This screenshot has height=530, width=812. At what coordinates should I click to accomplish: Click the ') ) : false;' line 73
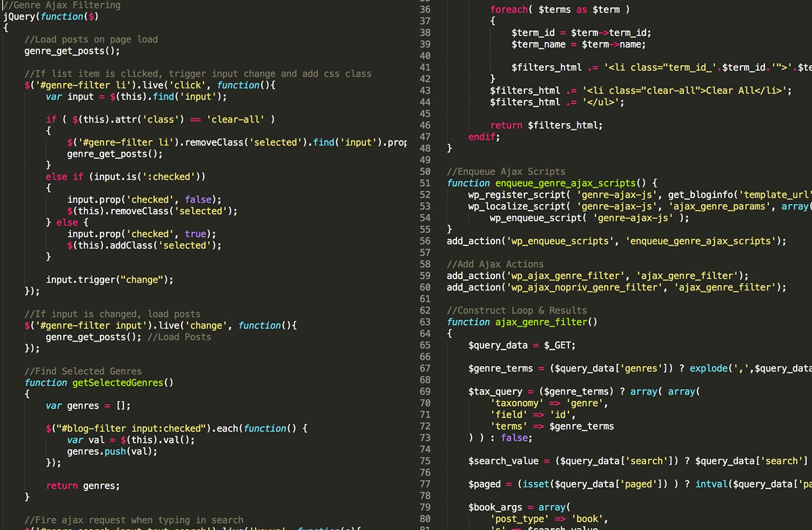click(x=500, y=437)
